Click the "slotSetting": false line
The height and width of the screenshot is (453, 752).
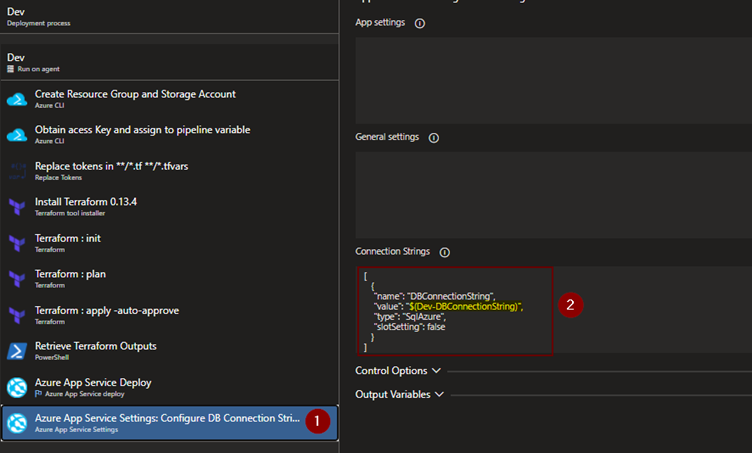click(x=410, y=327)
